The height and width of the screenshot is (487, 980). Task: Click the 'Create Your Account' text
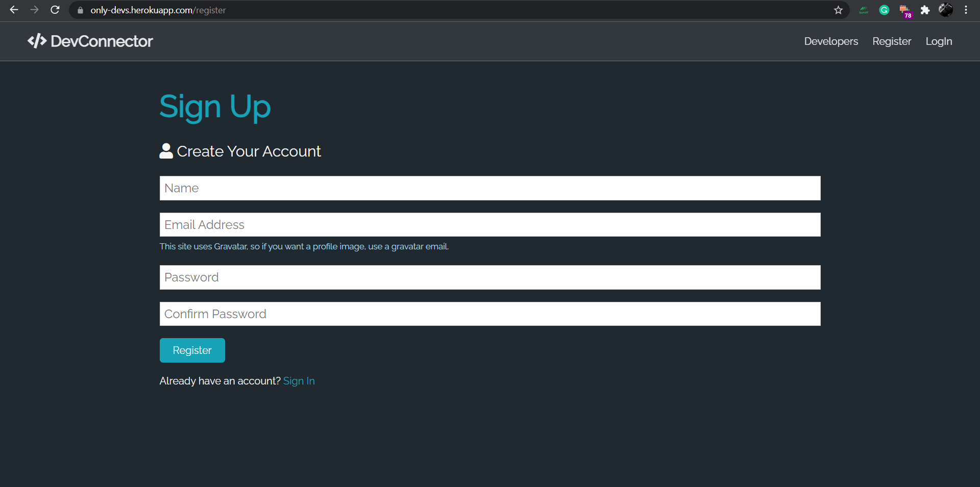click(249, 151)
